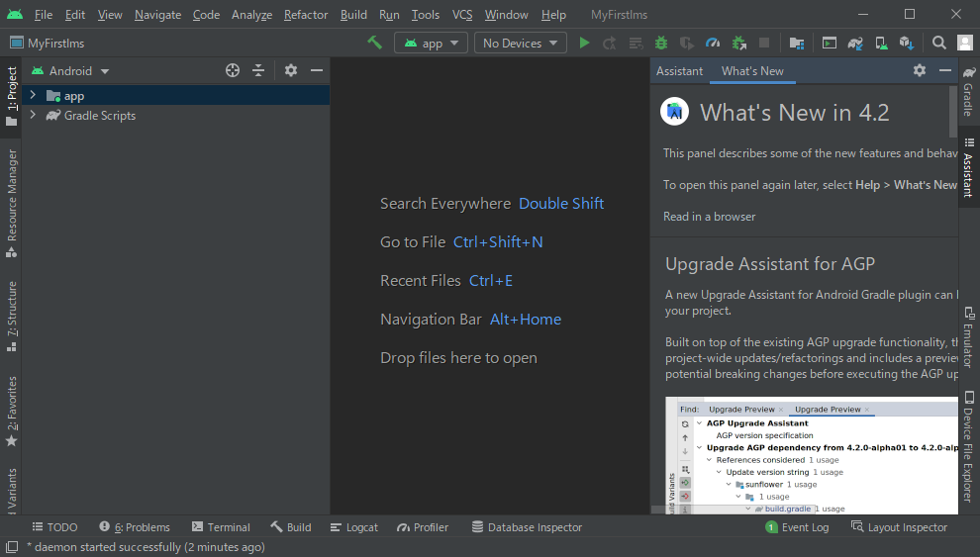Open the File menu
This screenshot has width=980, height=557.
tap(44, 15)
